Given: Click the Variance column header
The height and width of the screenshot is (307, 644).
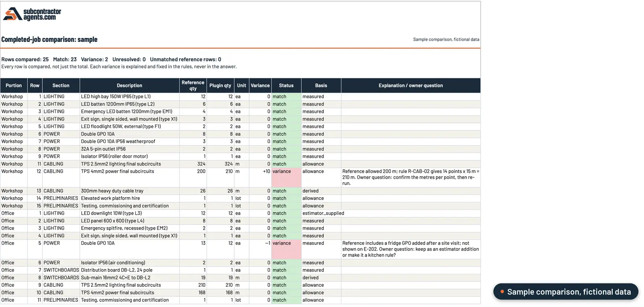Looking at the screenshot, I should click(260, 85).
